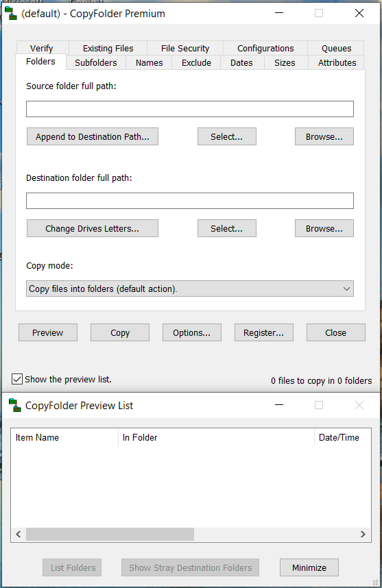Click the Item Name column header
This screenshot has width=382, height=588.
(x=64, y=437)
